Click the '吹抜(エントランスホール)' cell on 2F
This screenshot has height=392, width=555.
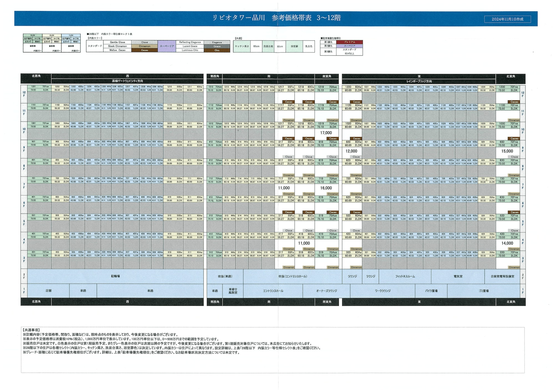click(x=293, y=276)
